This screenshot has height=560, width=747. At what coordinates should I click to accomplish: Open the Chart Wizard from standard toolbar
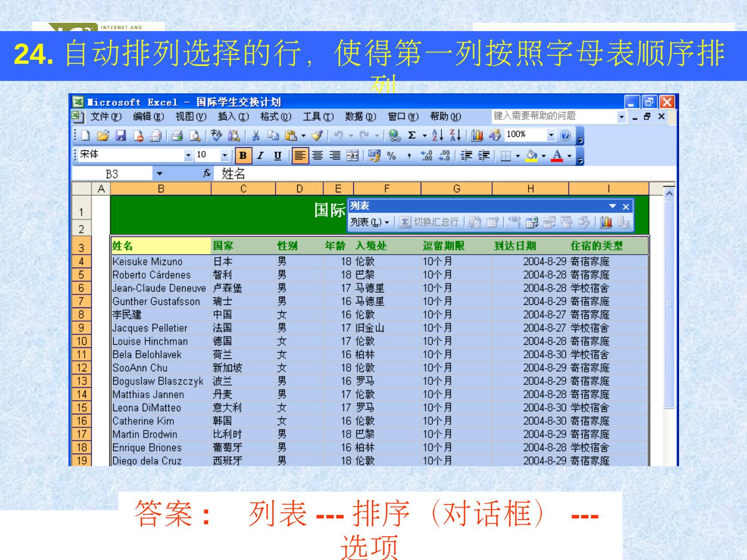click(x=478, y=136)
